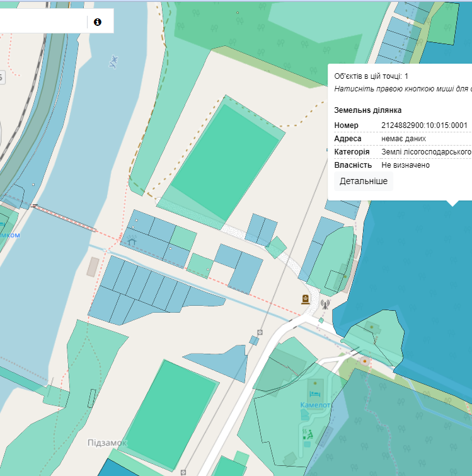Click the green picnic site map icon

coord(308,434)
